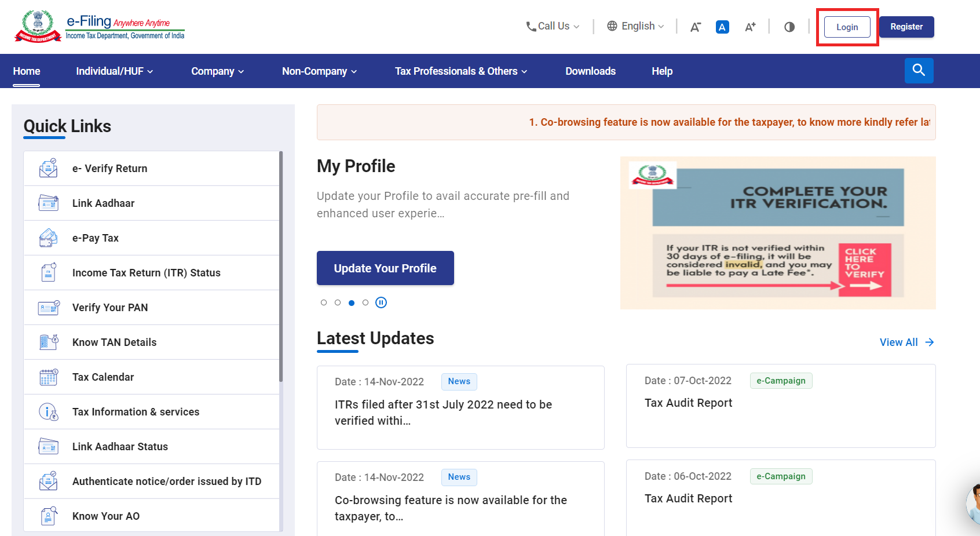The image size is (980, 536).
Task: Open the Know Your AO link
Action: click(152, 516)
